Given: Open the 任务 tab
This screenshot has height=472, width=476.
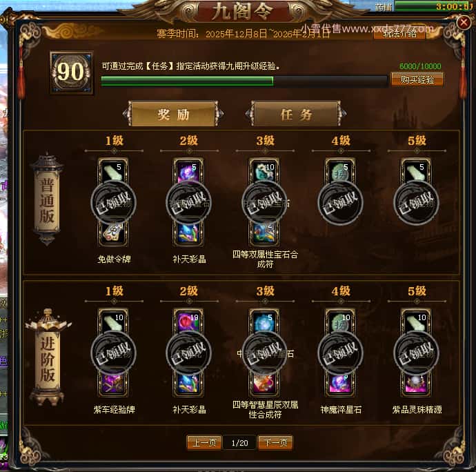Looking at the screenshot, I should 296,114.
